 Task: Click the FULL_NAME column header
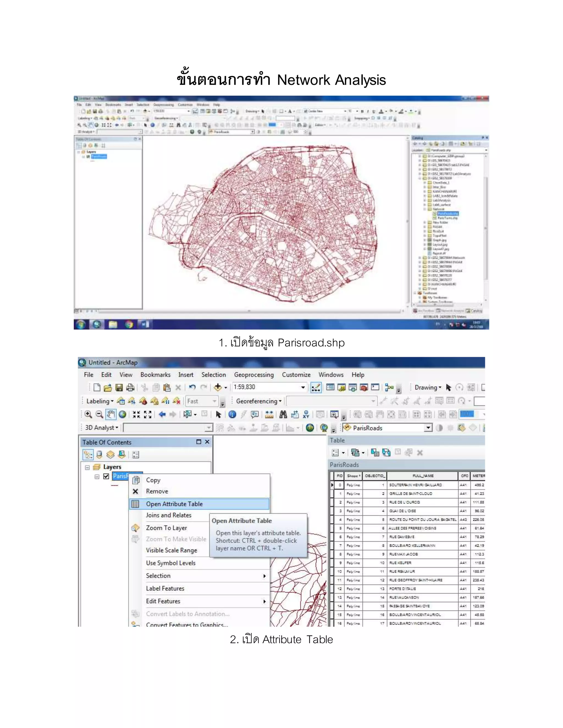tap(423, 476)
